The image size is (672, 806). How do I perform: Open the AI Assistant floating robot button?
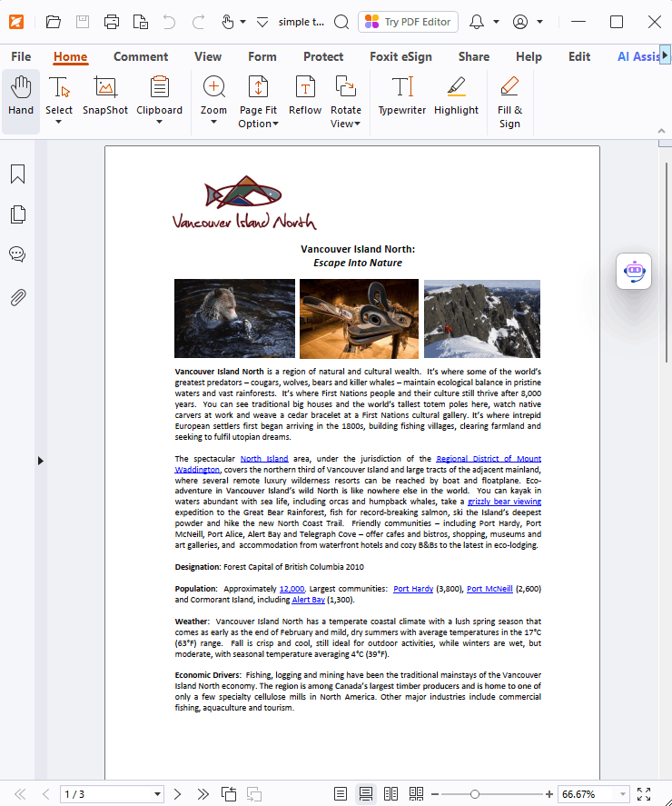(634, 271)
